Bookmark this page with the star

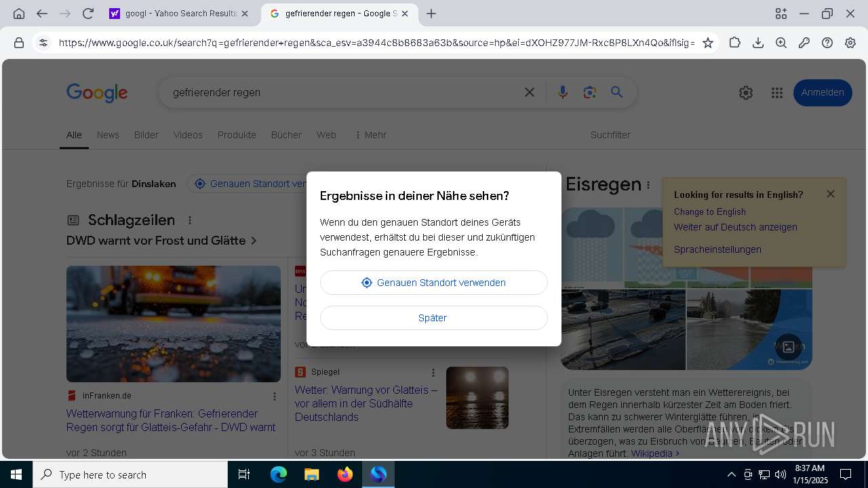pos(708,43)
